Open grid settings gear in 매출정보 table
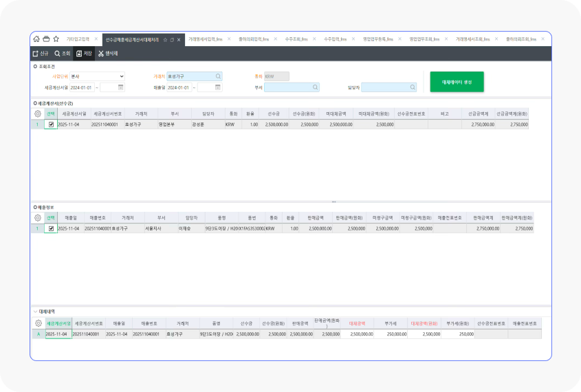Image resolution: width=581 pixels, height=392 pixels. coord(38,217)
